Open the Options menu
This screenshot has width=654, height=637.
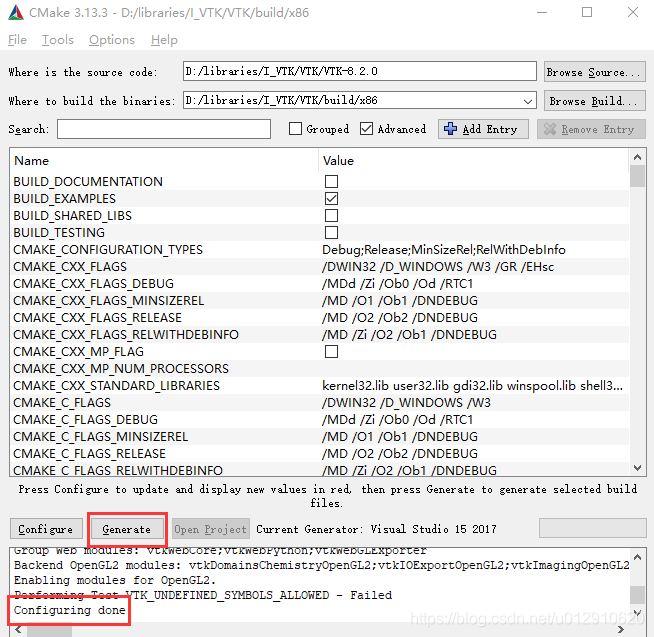111,40
